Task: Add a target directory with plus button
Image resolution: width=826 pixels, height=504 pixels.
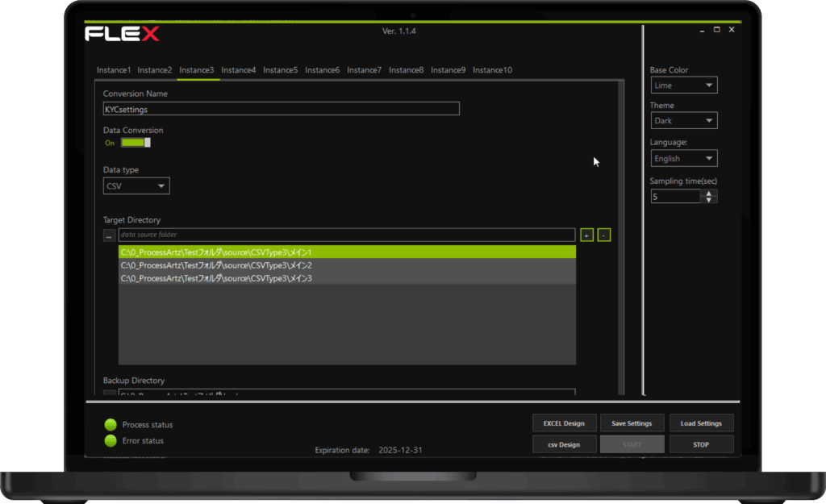Action: (x=586, y=235)
